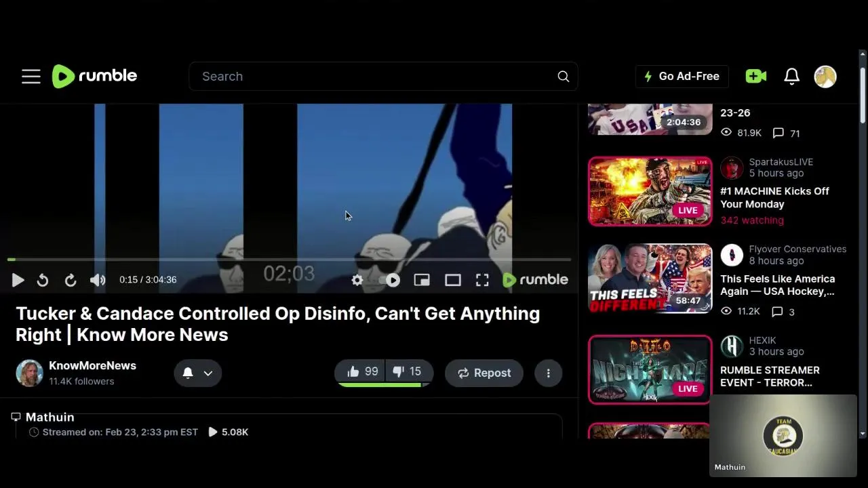Open '#1 MACHINE Kicks Off Your Monday' title

[774, 198]
